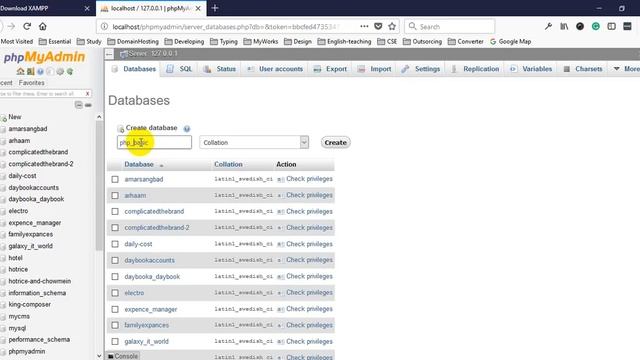
Task: Open the User accounts tab
Action: coord(275,69)
